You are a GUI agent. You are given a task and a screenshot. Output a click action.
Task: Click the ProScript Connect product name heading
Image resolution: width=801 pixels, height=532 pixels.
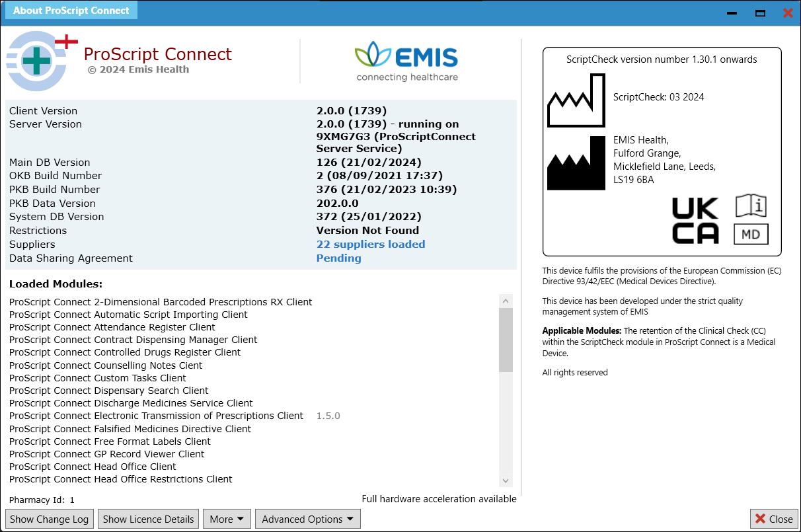pyautogui.click(x=158, y=54)
